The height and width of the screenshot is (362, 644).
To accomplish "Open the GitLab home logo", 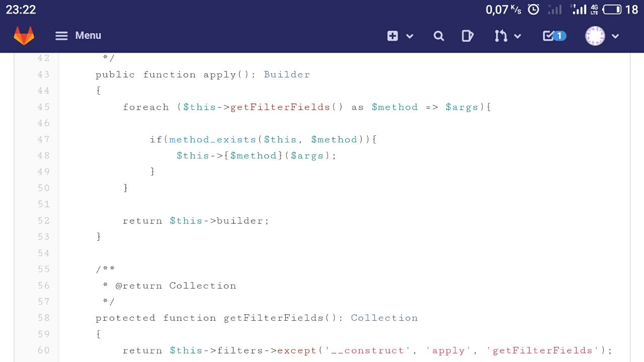I will coord(24,36).
